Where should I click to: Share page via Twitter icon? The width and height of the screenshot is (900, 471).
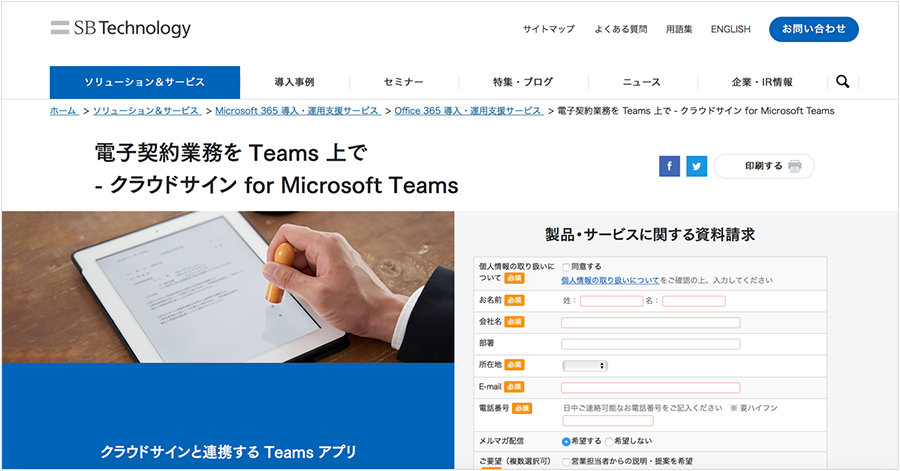click(696, 166)
